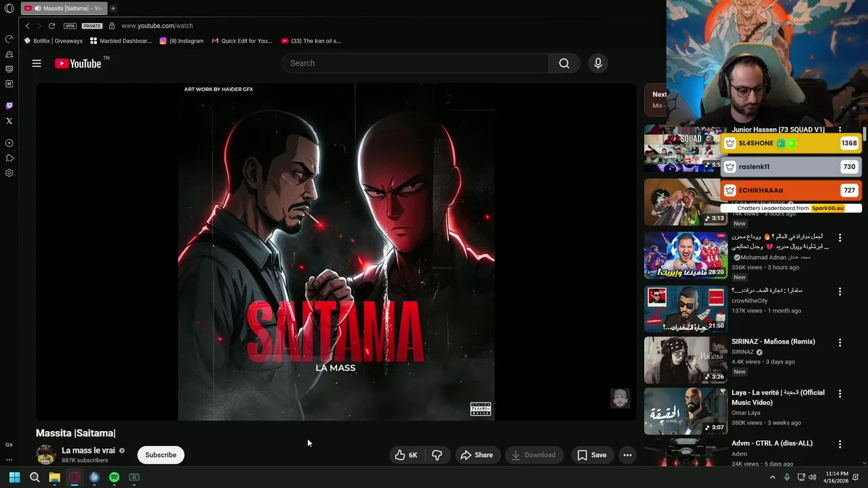Open The Iran oil YouTube bookmark
The width and height of the screenshot is (868, 488).
coord(311,41)
